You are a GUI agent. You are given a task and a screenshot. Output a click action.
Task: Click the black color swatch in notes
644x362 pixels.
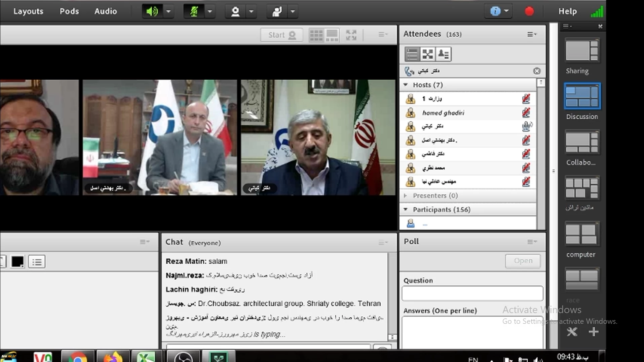(x=17, y=262)
